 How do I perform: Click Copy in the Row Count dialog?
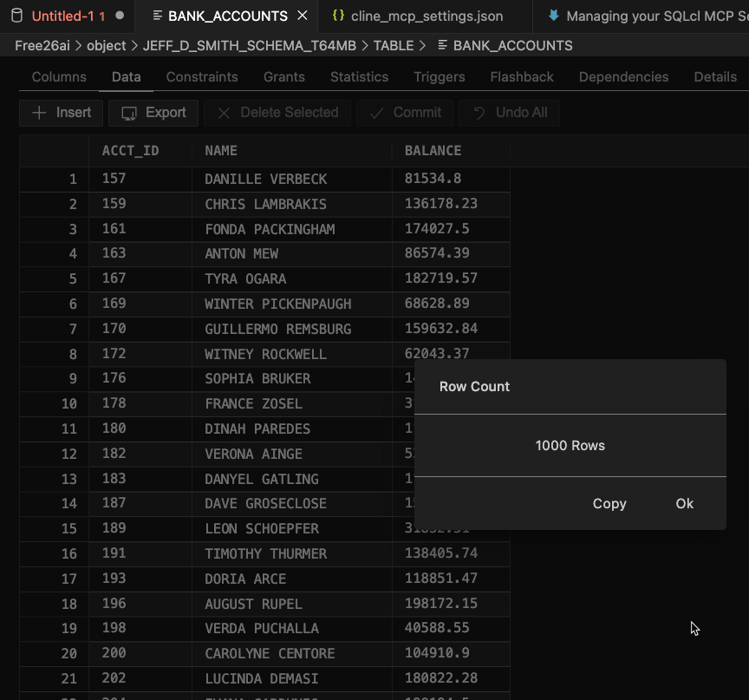click(609, 503)
